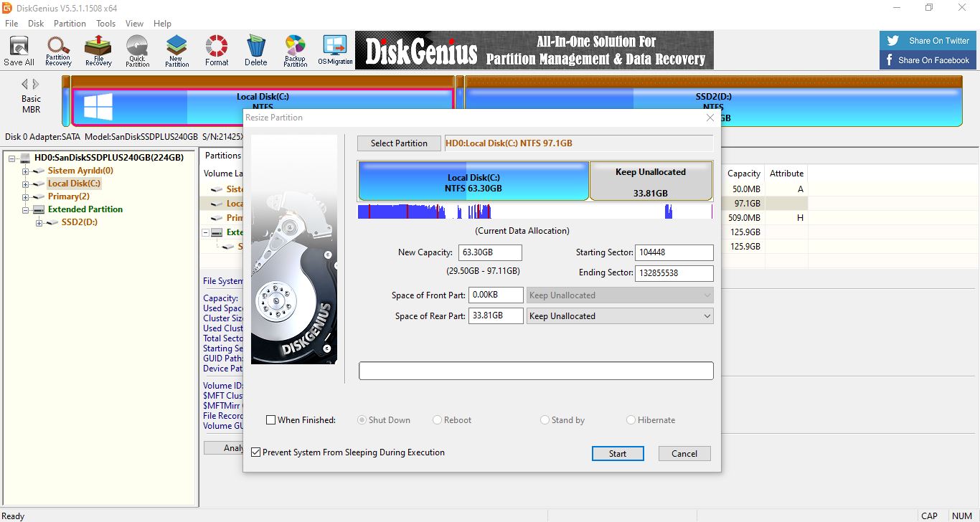Click the DiskGenius advertisement banner
This screenshot has width=980, height=522.
point(534,50)
